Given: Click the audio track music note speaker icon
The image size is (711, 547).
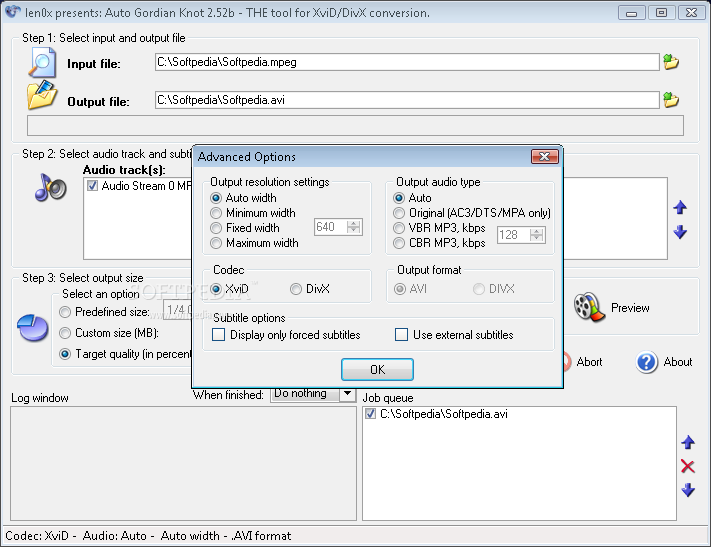Looking at the screenshot, I should click(x=50, y=187).
